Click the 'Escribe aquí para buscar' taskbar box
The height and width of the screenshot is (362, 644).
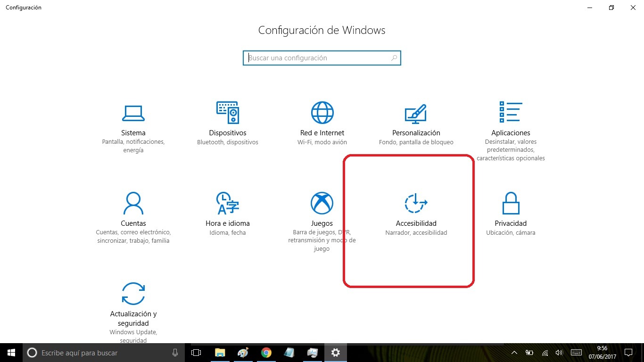pos(104,353)
